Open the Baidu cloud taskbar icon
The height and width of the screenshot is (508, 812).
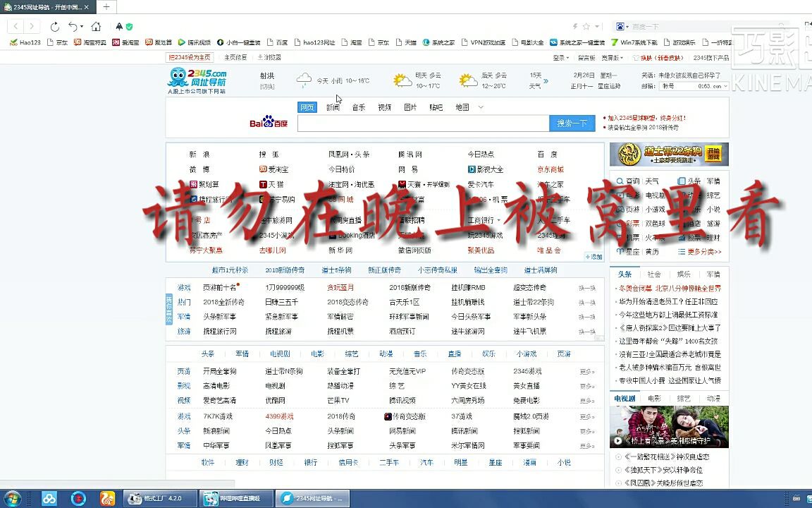[49, 499]
